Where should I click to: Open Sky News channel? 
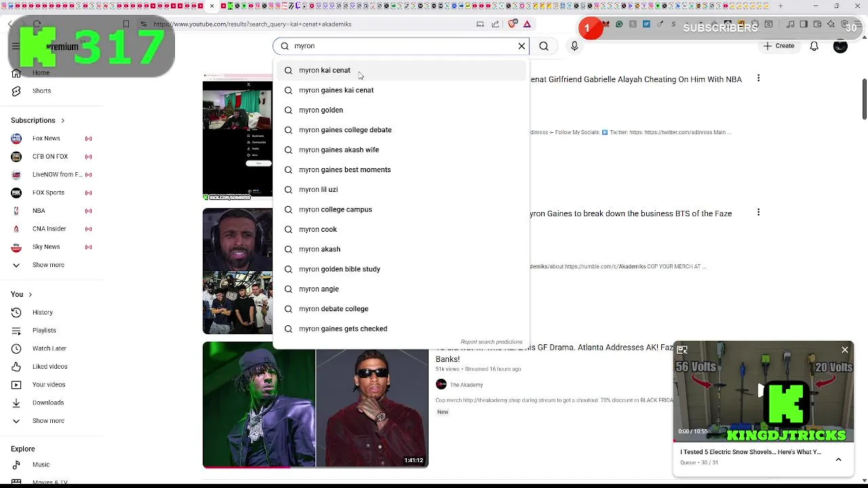pos(46,247)
